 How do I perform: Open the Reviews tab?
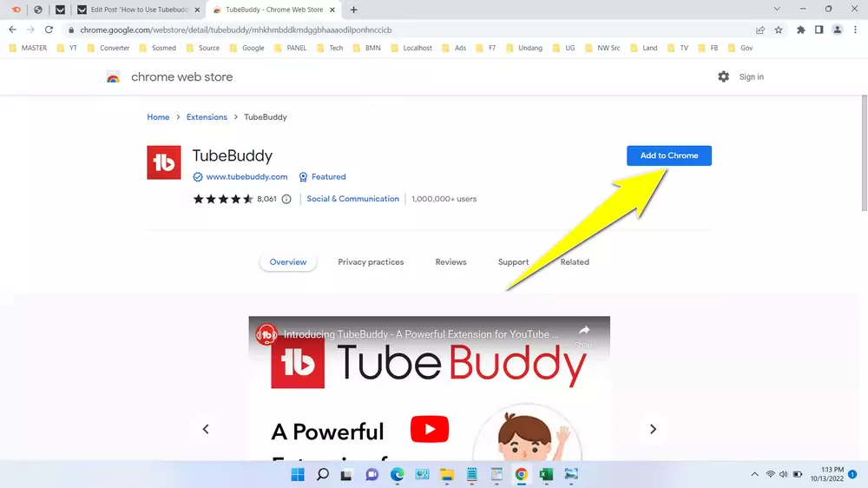pyautogui.click(x=450, y=262)
